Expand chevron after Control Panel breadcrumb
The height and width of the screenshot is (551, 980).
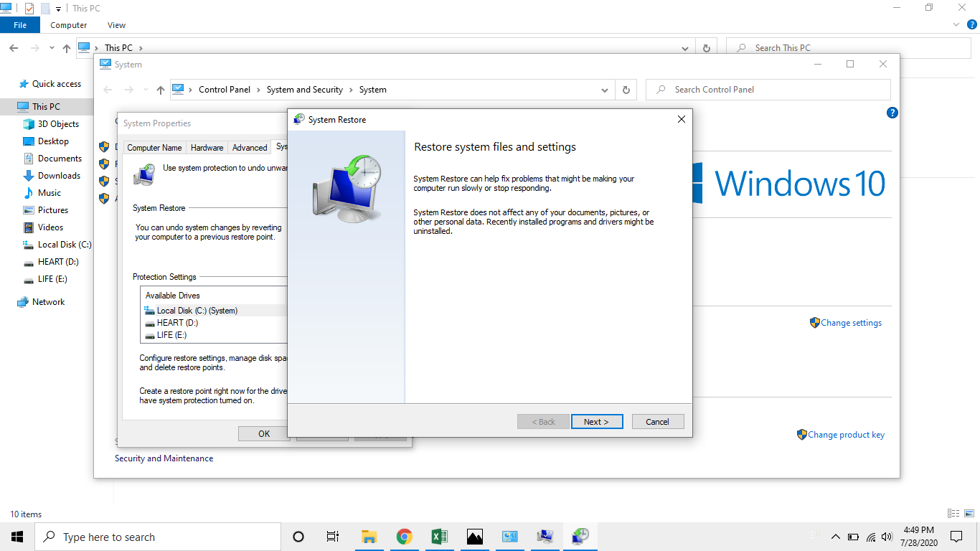click(259, 90)
